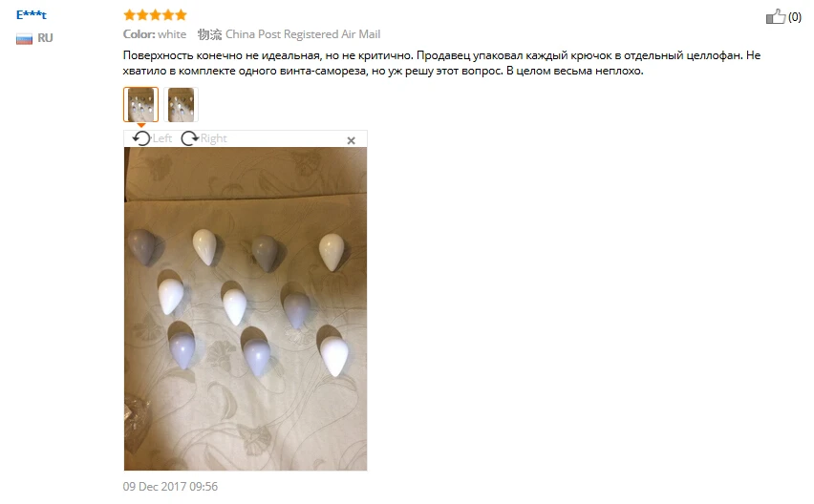The height and width of the screenshot is (504, 814).
Task: Click the 物流 logistics label
Action: point(210,34)
